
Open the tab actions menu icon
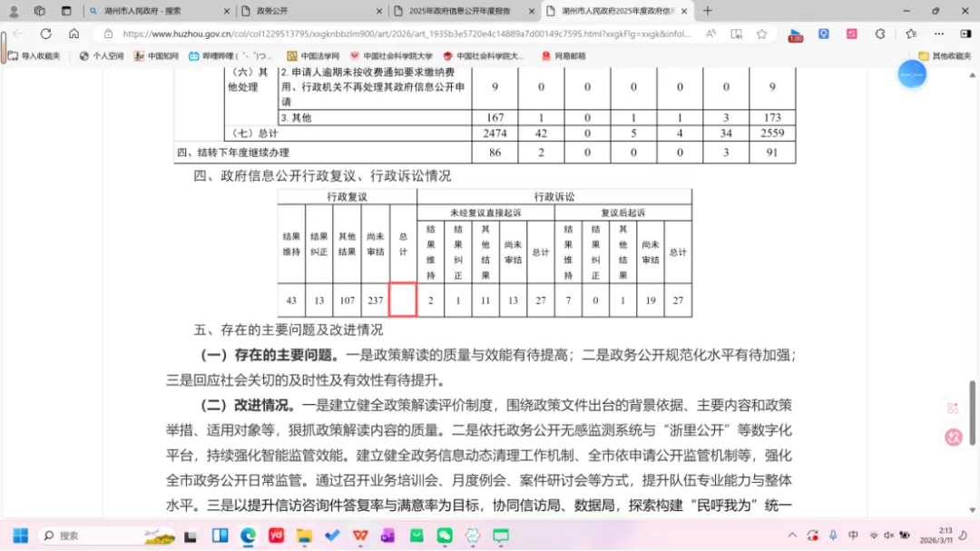[x=66, y=11]
